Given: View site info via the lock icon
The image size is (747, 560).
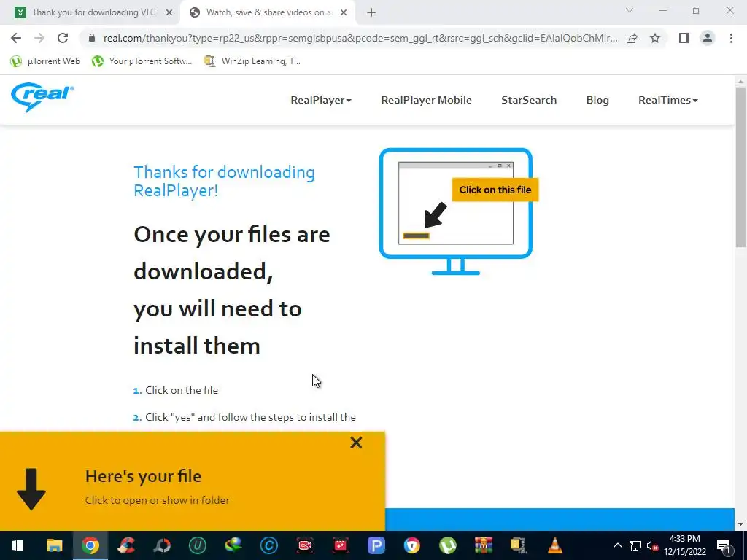Looking at the screenshot, I should coord(92,38).
